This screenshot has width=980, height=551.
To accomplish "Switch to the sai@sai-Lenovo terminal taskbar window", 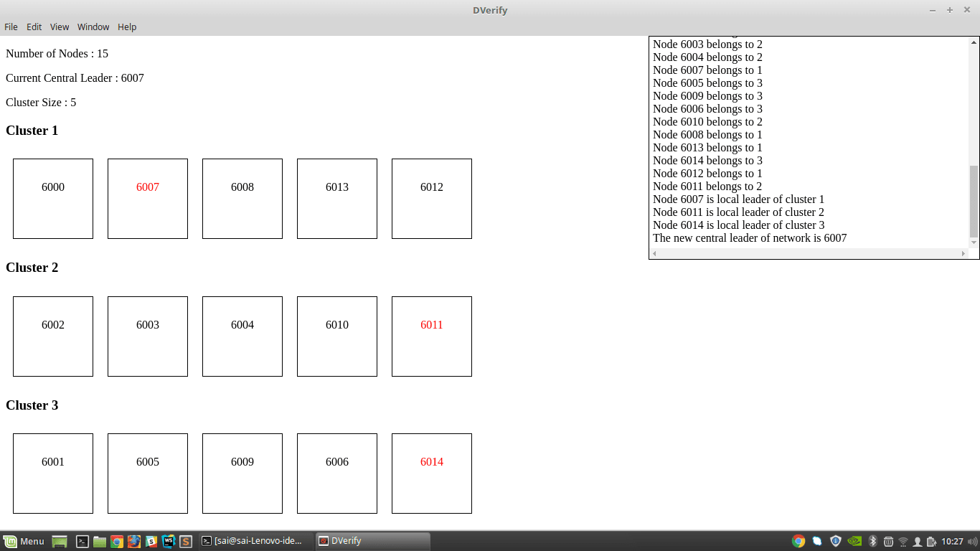I will pos(255,541).
